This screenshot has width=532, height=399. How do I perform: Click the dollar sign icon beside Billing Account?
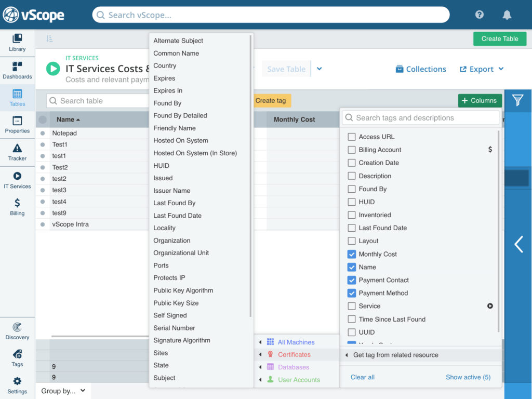(490, 149)
